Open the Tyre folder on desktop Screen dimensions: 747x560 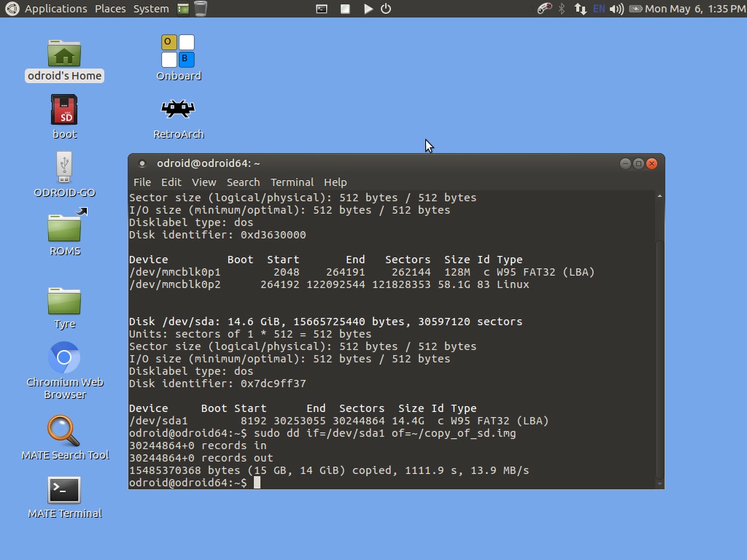pos(64,300)
